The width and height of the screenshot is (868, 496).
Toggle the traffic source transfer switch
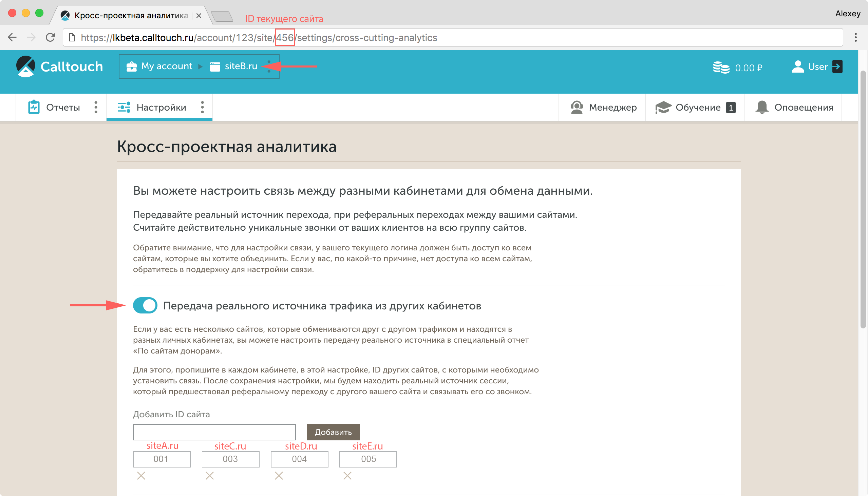pyautogui.click(x=145, y=305)
